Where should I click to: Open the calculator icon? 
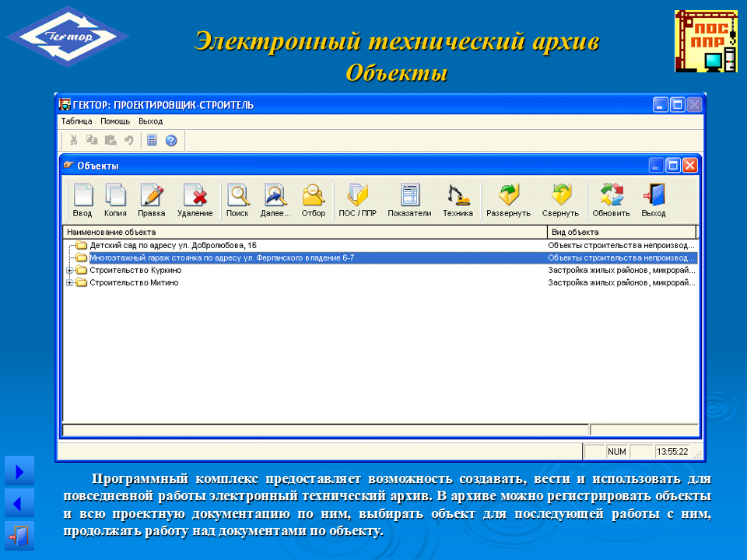152,140
